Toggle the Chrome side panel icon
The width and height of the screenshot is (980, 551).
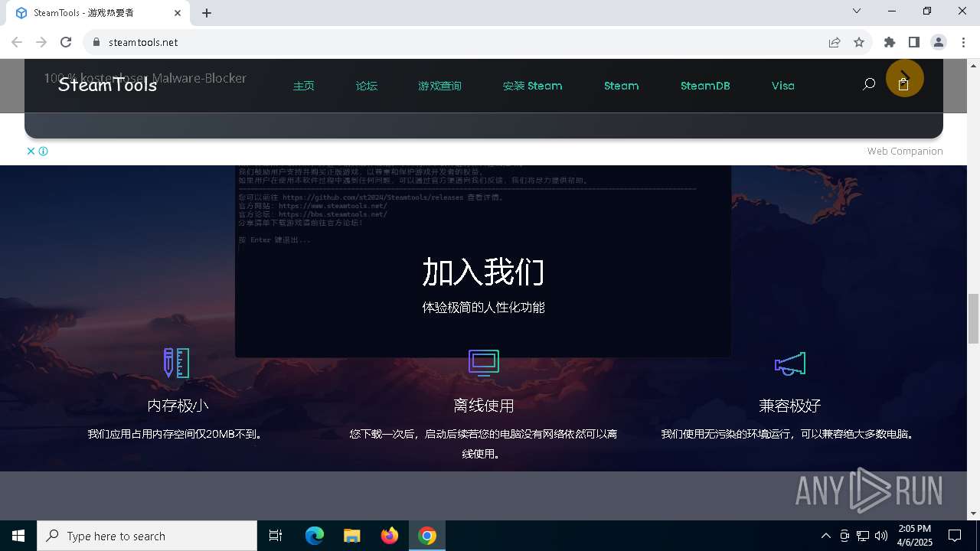coord(914,42)
